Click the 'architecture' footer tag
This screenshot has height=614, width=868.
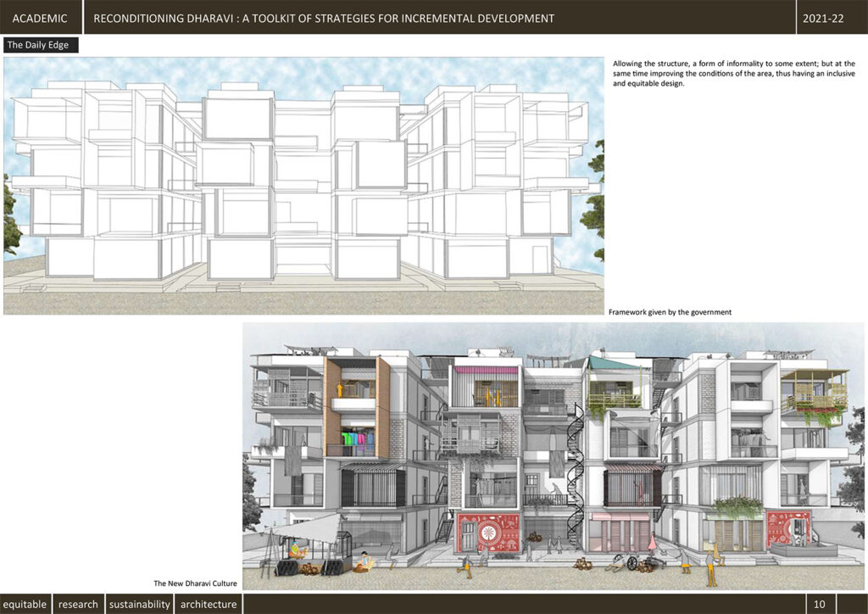pyautogui.click(x=208, y=604)
